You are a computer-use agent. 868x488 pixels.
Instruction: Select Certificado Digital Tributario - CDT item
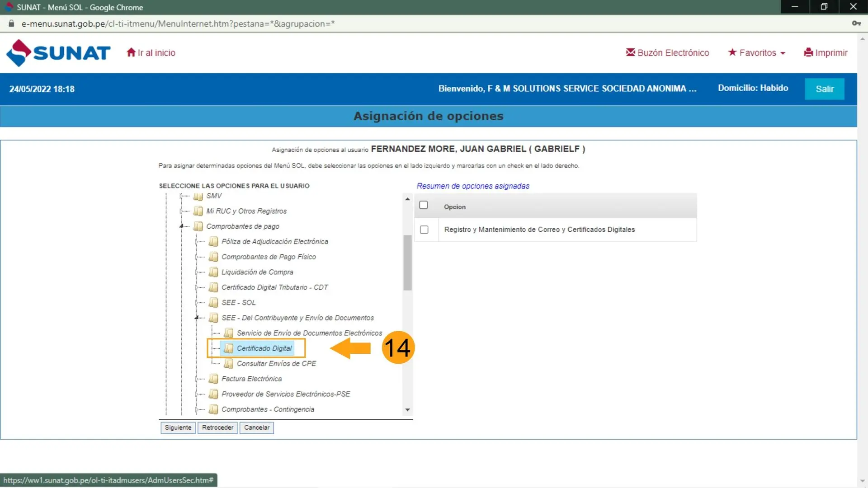(274, 287)
